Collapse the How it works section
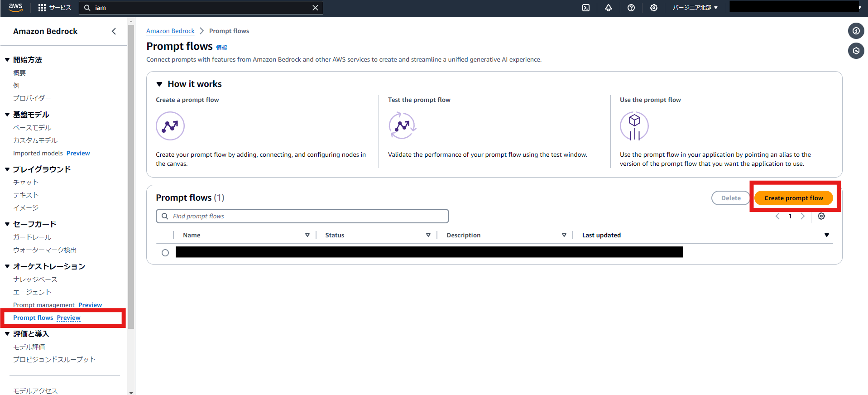 click(159, 84)
